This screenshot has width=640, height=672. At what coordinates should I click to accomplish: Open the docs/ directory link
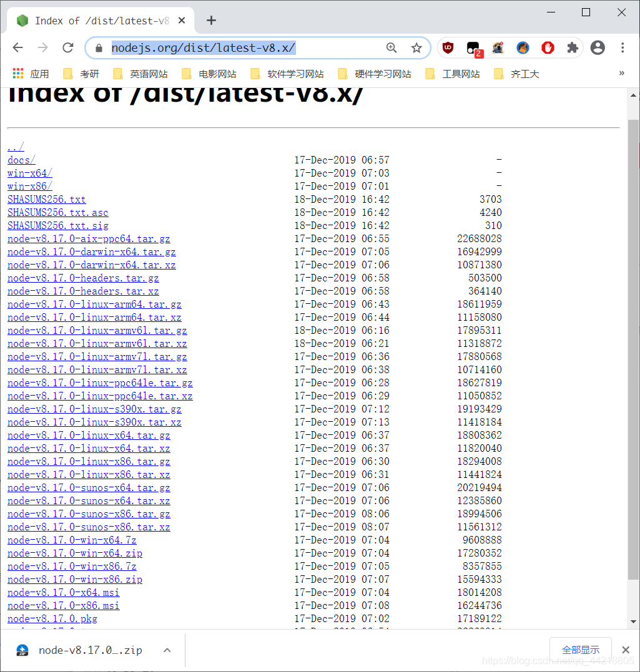point(21,160)
